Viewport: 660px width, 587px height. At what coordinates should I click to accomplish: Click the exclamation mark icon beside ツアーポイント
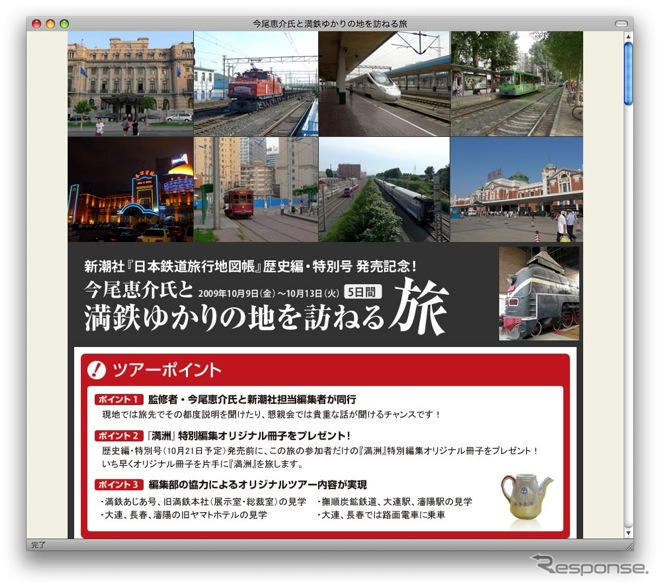pyautogui.click(x=96, y=370)
